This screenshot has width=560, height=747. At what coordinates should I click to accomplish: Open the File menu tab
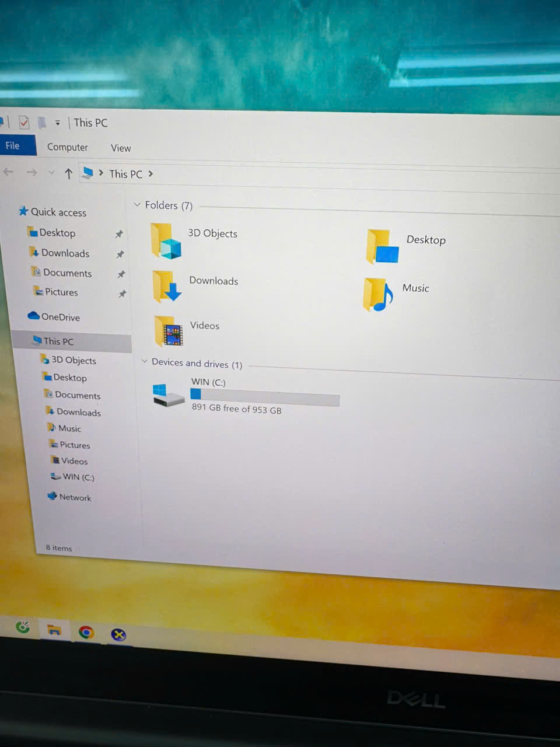[x=13, y=146]
